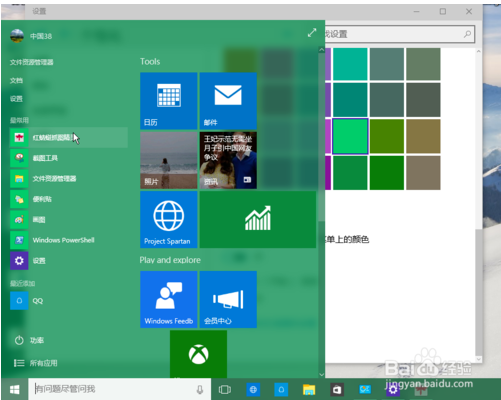
Task: Open 便利贴 sticky notes
Action: (69, 199)
